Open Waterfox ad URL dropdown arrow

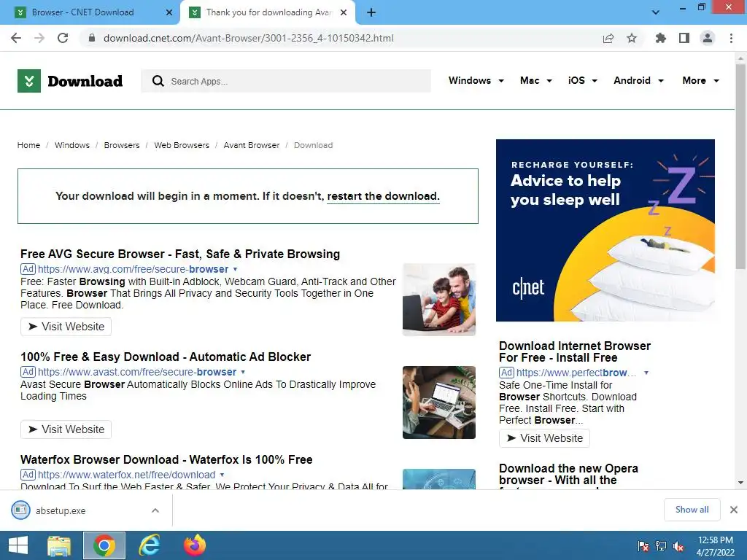pyautogui.click(x=222, y=475)
